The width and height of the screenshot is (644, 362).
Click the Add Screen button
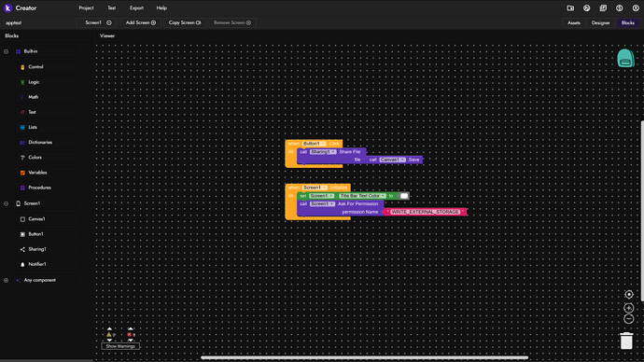[x=140, y=22]
